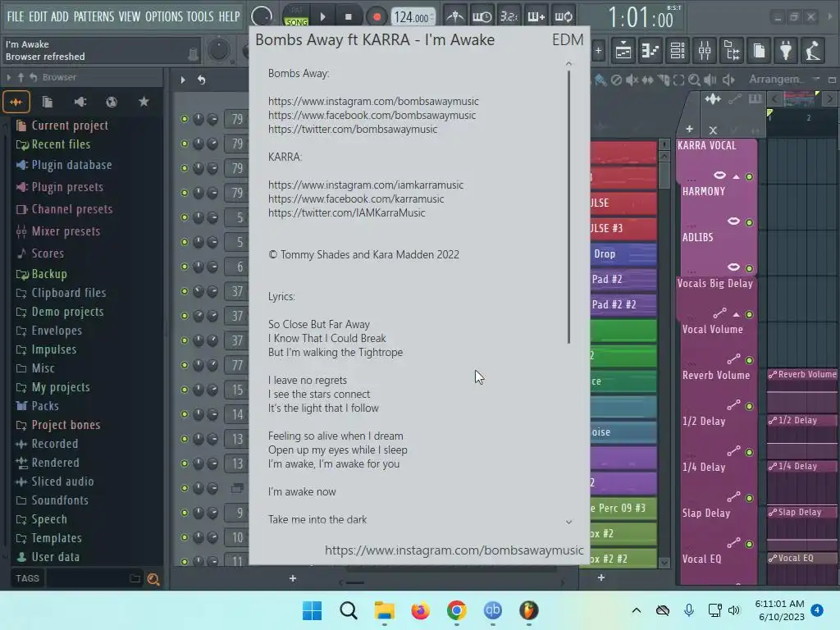
Task: Toggle the PAT/SONG mode switch
Action: point(296,16)
